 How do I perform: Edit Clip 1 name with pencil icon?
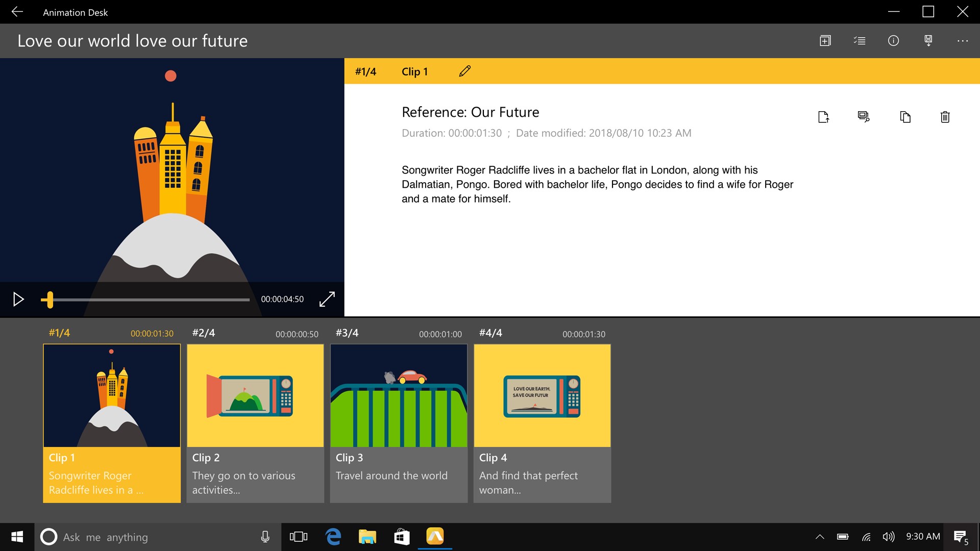click(464, 71)
